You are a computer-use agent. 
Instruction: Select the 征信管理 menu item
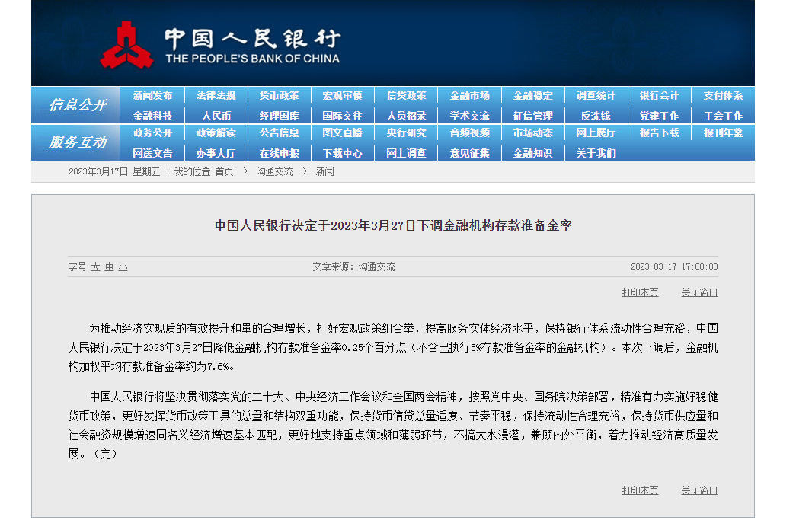[x=533, y=113]
